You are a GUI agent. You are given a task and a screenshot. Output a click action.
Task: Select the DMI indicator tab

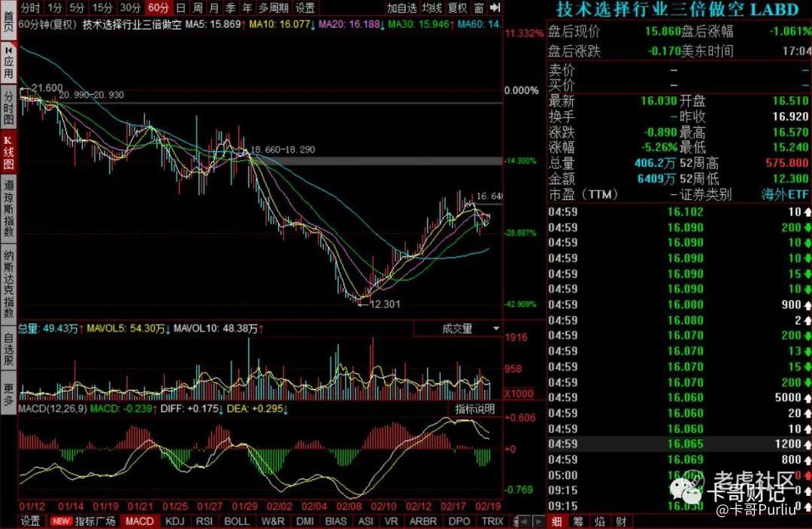(x=305, y=521)
